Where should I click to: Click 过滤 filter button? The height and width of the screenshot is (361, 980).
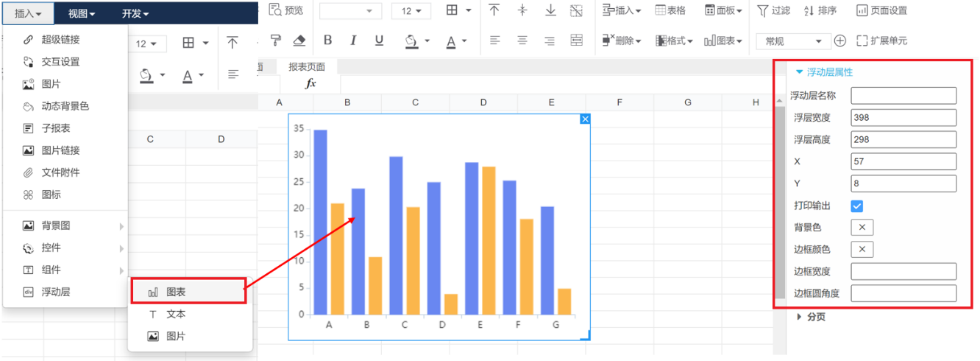773,10
